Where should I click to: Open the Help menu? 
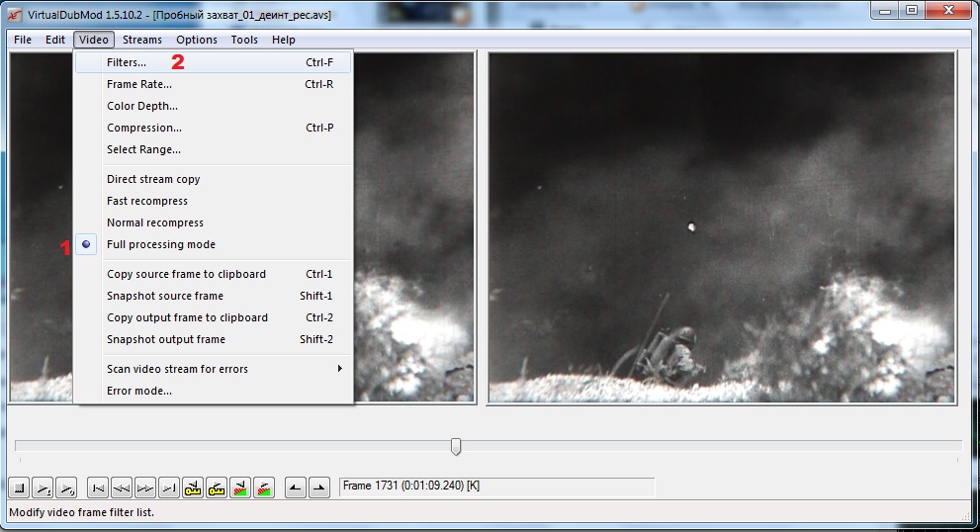point(283,40)
